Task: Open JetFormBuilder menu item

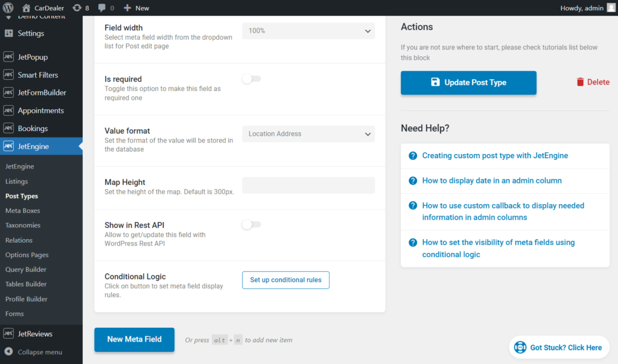Action: pyautogui.click(x=42, y=92)
